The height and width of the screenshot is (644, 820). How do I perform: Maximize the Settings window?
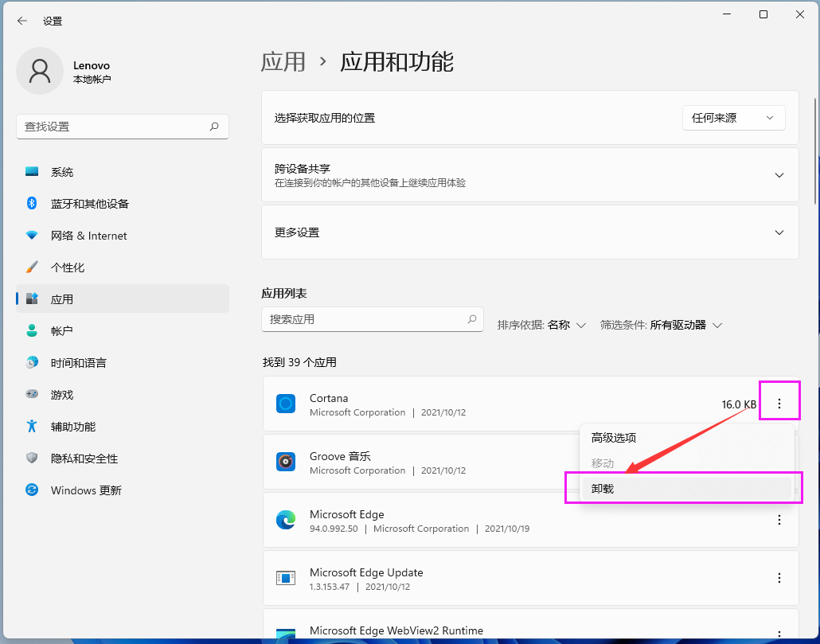(763, 14)
